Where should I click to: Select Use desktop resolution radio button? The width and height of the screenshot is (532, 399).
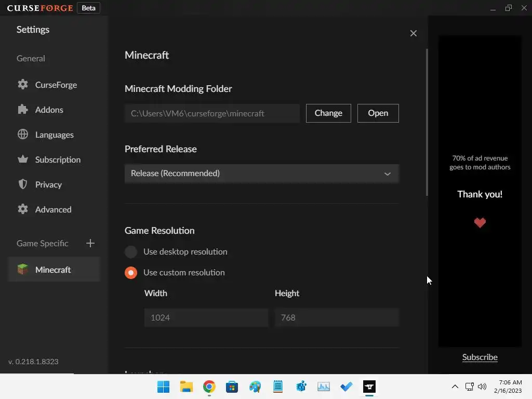click(x=131, y=252)
